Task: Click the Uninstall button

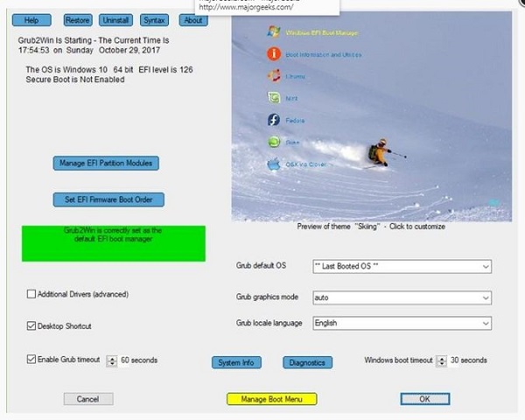Action: point(115,20)
